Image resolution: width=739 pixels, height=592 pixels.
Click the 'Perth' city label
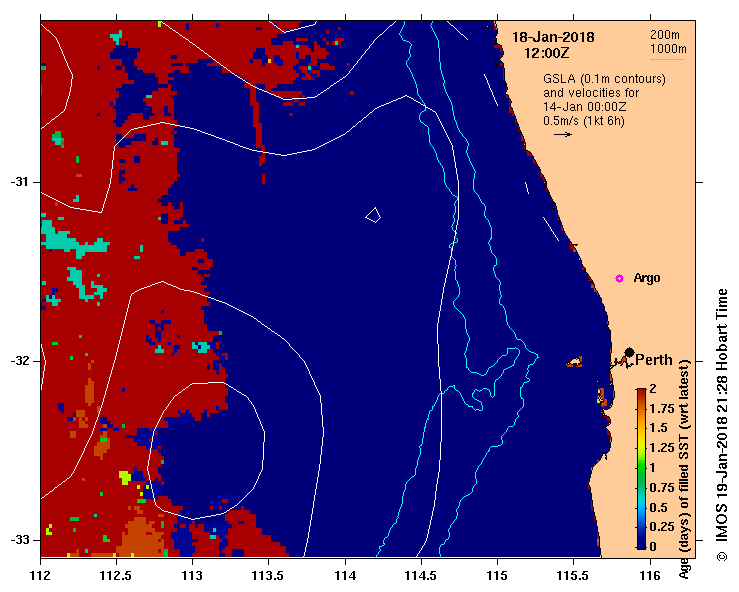point(654,360)
